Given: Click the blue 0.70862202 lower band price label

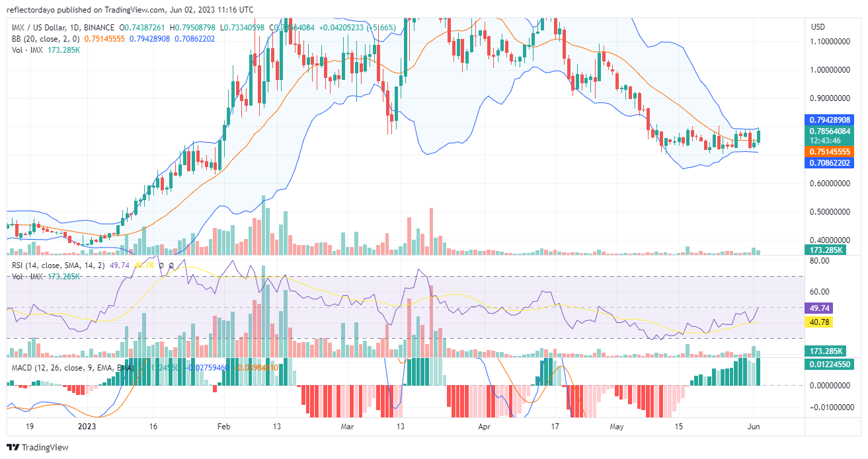Looking at the screenshot, I should 830,162.
